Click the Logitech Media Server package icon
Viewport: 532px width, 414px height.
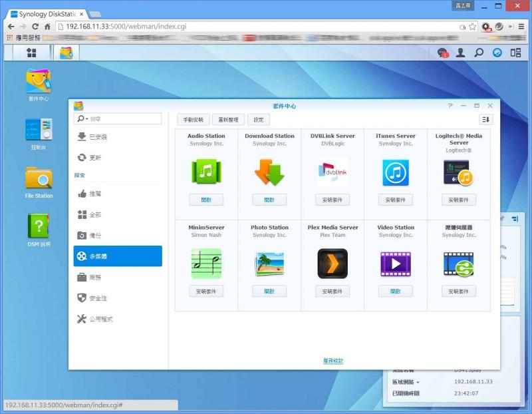tap(458, 172)
